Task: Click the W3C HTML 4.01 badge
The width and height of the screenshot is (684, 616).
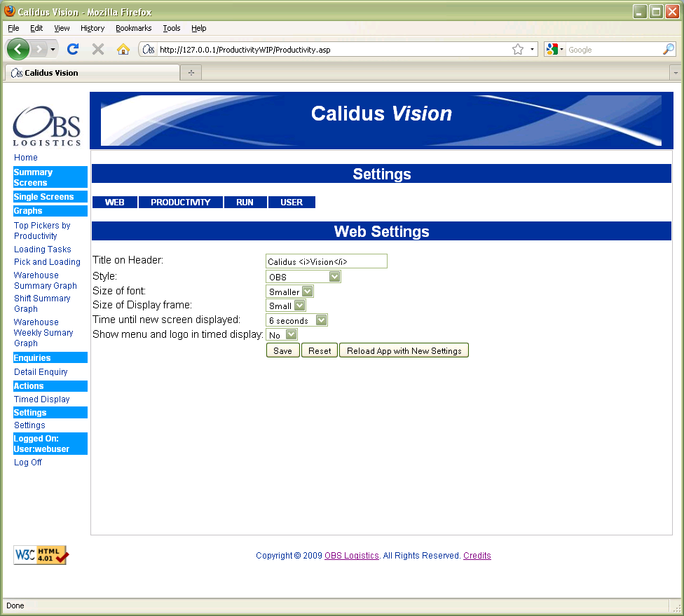Action: click(x=41, y=555)
